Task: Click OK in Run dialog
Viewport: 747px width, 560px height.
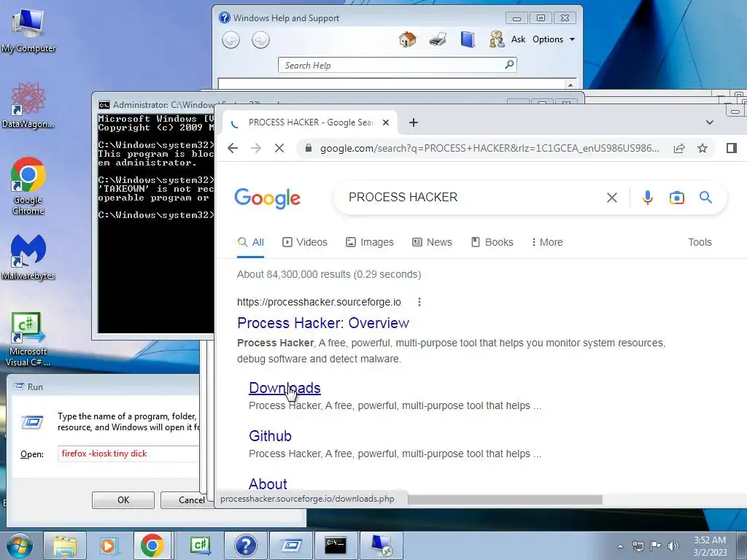Action: click(123, 500)
